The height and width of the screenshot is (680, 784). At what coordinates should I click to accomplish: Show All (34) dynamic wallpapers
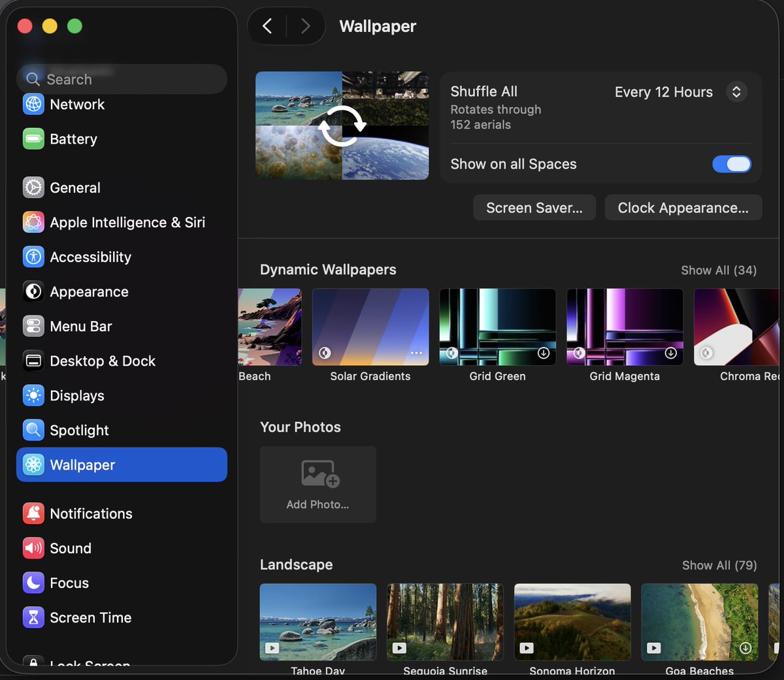tap(719, 270)
